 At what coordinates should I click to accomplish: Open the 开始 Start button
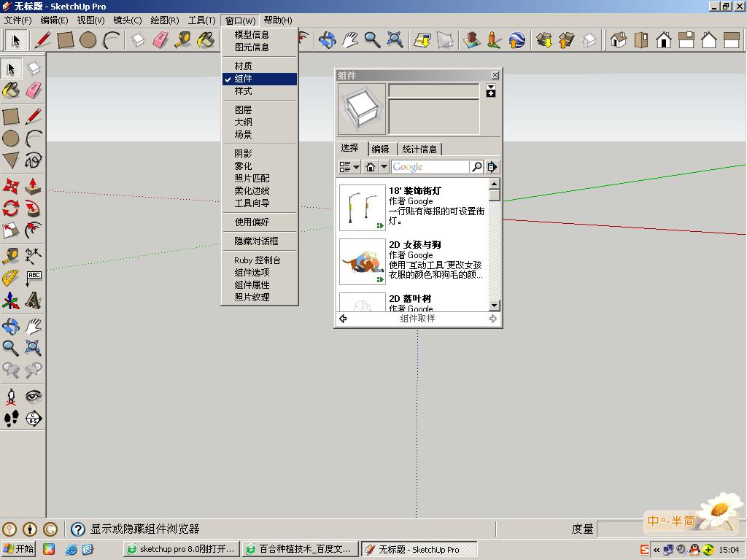pos(18,549)
